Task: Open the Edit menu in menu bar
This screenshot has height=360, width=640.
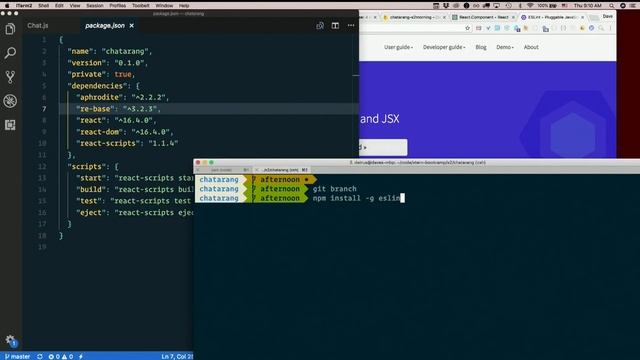Action: 59,5
